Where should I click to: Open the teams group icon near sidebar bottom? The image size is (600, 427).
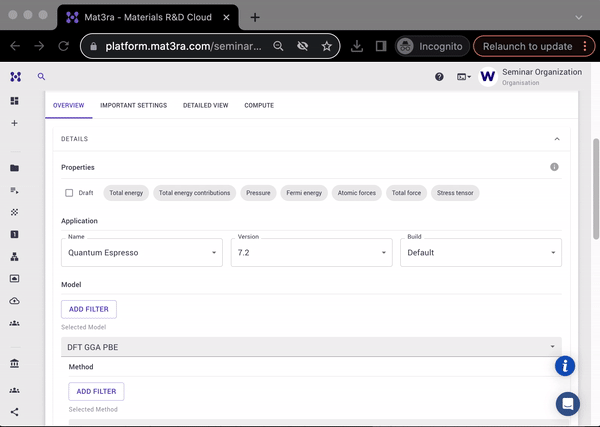pyautogui.click(x=15, y=390)
